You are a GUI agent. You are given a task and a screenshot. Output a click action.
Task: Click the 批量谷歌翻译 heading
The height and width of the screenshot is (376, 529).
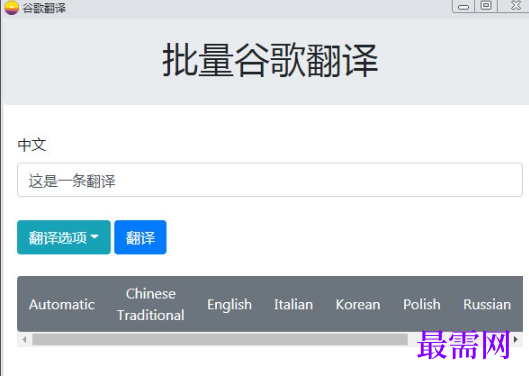coord(270,61)
